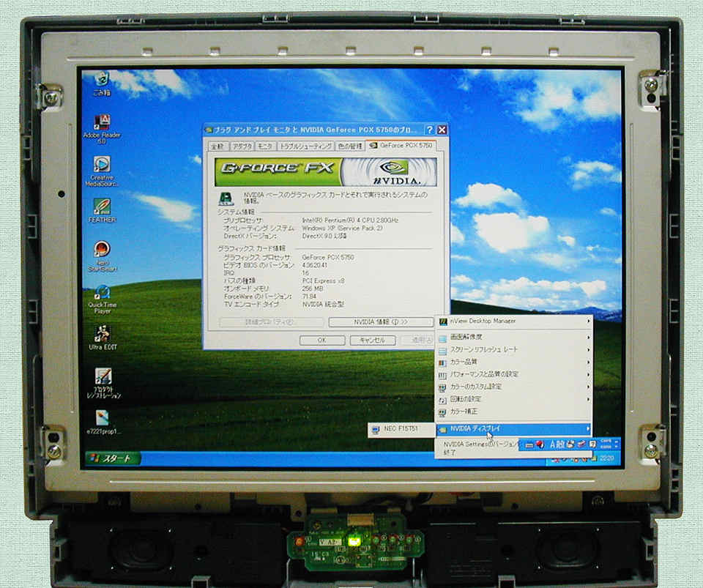Open the e7221prop1 file on desktop
The height and width of the screenshot is (588, 703).
[x=103, y=422]
